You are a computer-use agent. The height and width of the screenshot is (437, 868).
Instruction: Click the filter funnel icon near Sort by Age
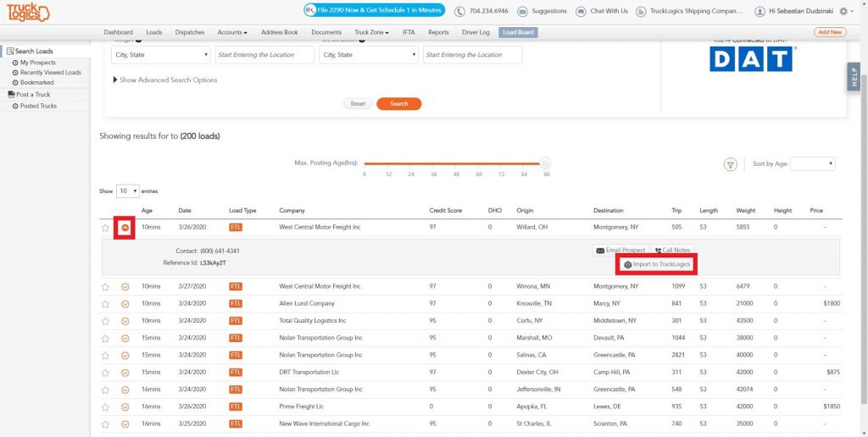tap(730, 164)
